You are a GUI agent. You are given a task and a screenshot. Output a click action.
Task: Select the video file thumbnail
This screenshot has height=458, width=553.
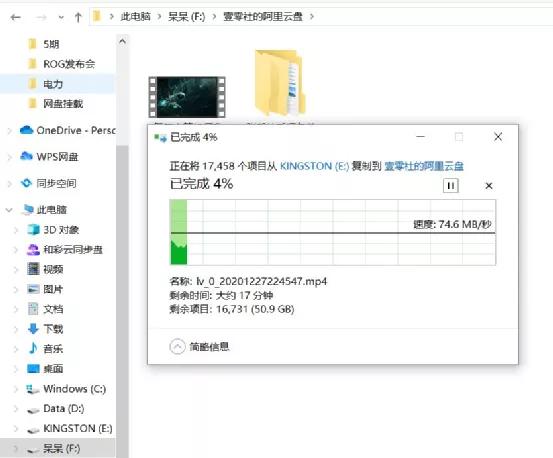click(x=187, y=97)
